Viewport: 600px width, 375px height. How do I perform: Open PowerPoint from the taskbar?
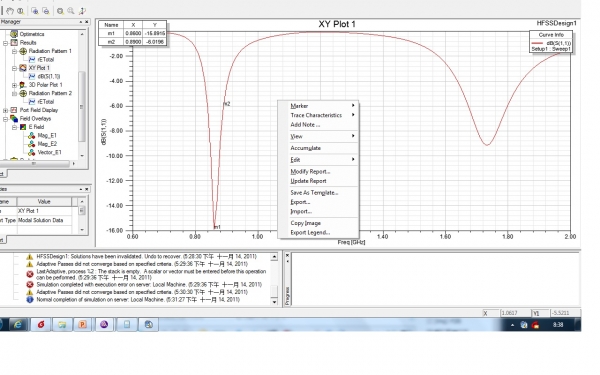click(x=82, y=324)
